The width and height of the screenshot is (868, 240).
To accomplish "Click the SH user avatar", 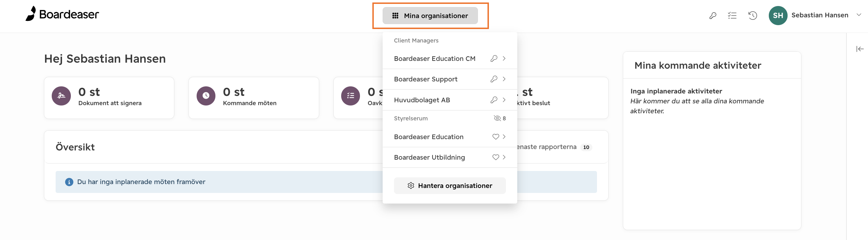I will (778, 16).
